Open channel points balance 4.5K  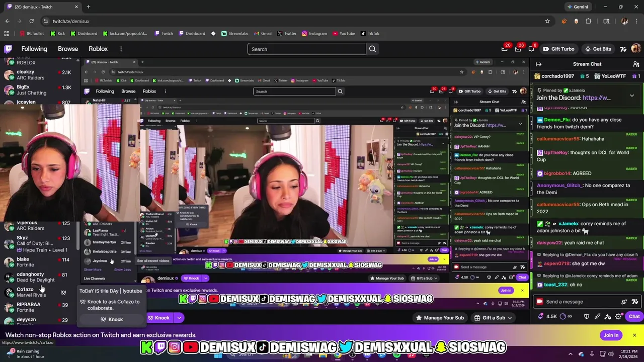click(x=548, y=317)
